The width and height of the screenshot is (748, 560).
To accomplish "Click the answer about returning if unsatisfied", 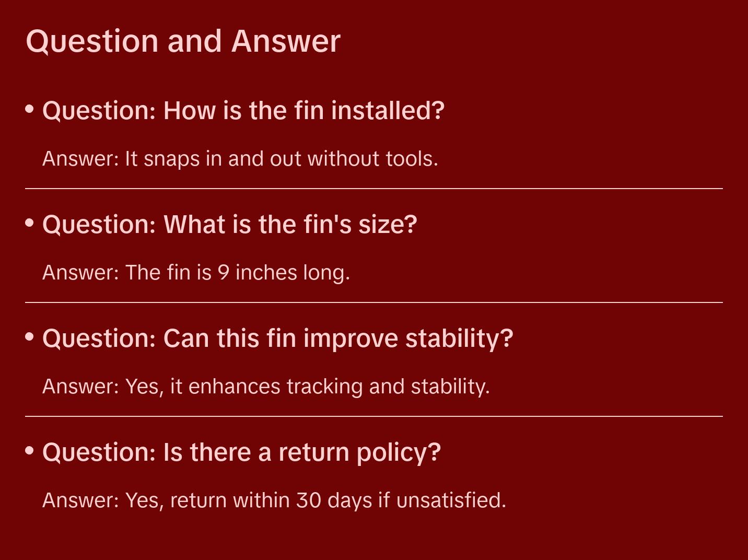I will [274, 500].
